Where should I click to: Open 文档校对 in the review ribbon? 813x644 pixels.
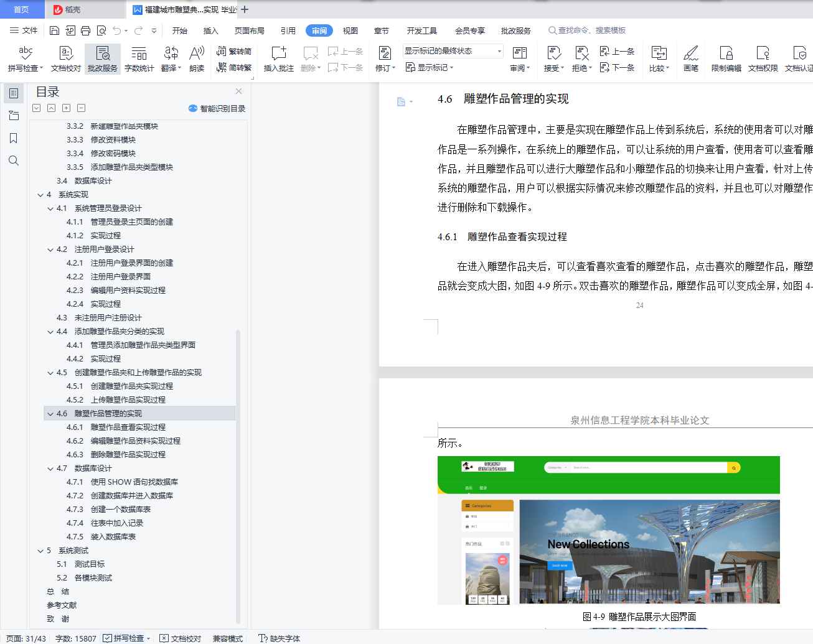66,59
